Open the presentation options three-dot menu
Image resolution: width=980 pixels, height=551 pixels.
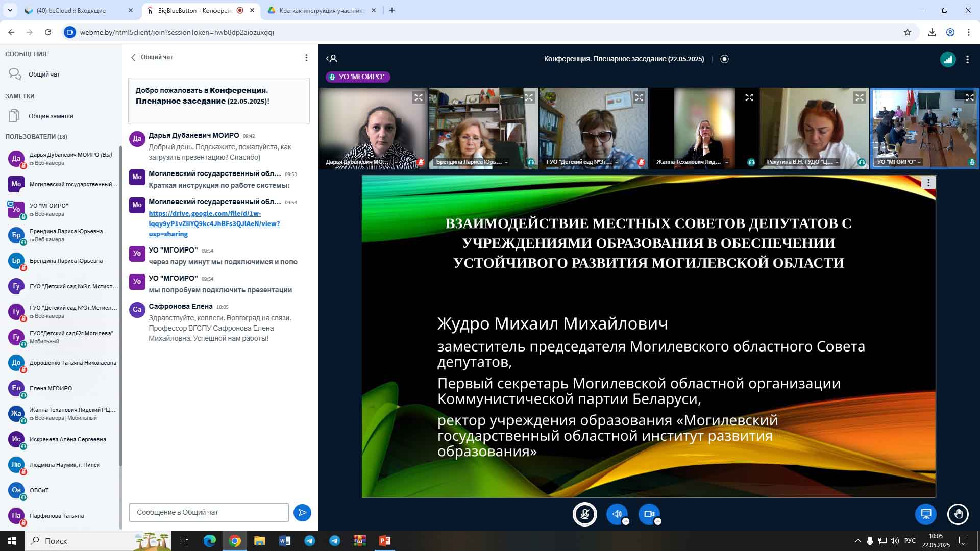tap(928, 183)
